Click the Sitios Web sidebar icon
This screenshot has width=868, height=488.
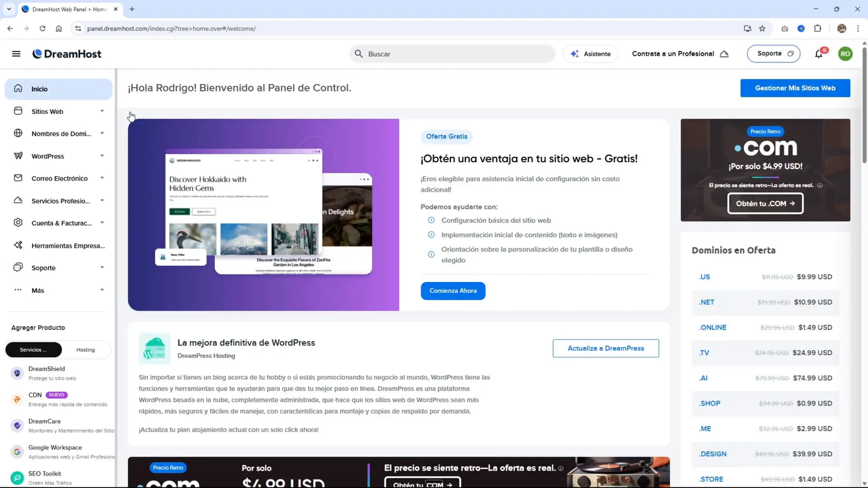(x=18, y=111)
